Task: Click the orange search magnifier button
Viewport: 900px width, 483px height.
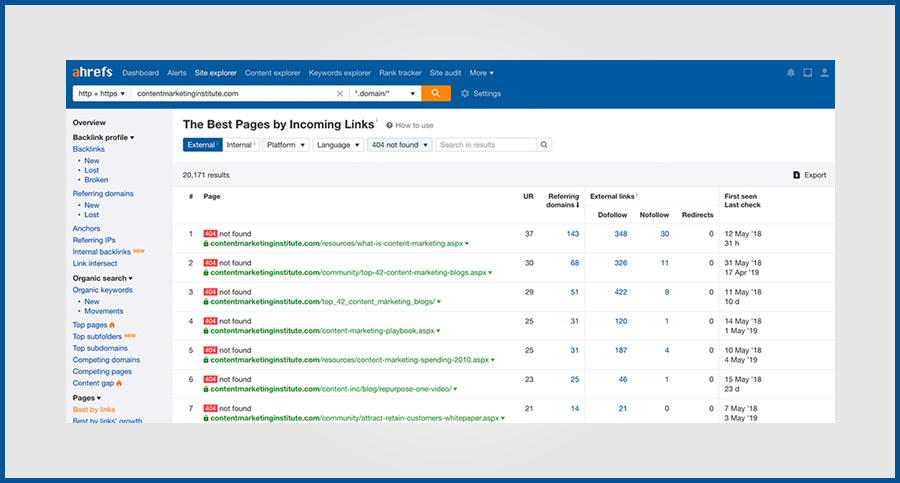Action: [x=436, y=93]
